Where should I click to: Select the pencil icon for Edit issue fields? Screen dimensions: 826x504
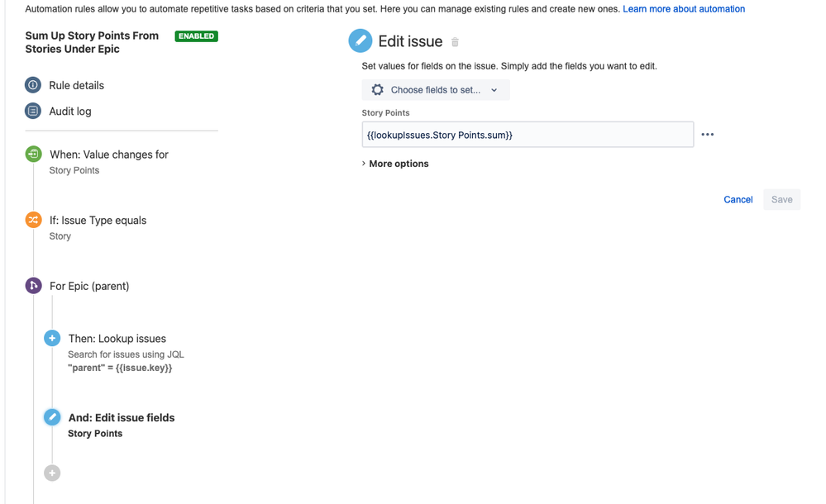click(x=51, y=417)
